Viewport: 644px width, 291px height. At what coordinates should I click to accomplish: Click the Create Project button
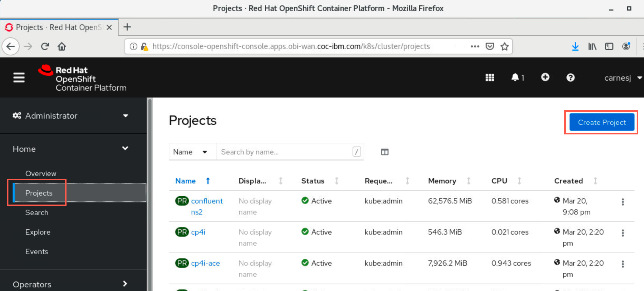602,122
